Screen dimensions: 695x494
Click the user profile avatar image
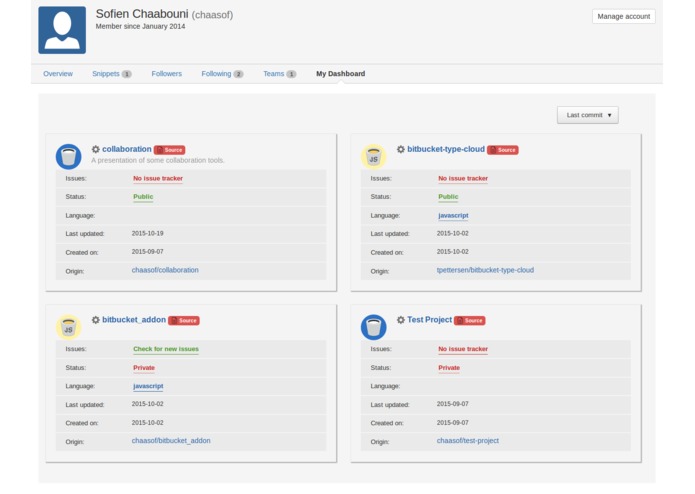[x=62, y=30]
